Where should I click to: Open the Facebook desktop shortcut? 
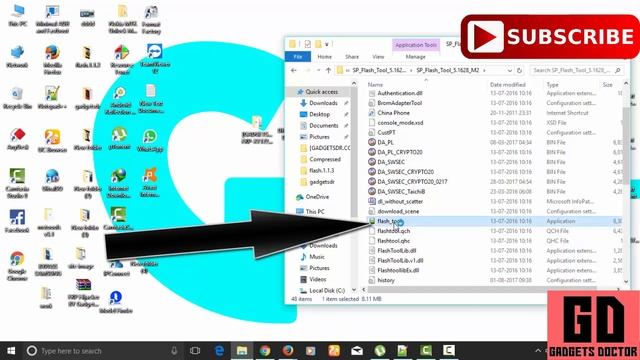click(17, 221)
